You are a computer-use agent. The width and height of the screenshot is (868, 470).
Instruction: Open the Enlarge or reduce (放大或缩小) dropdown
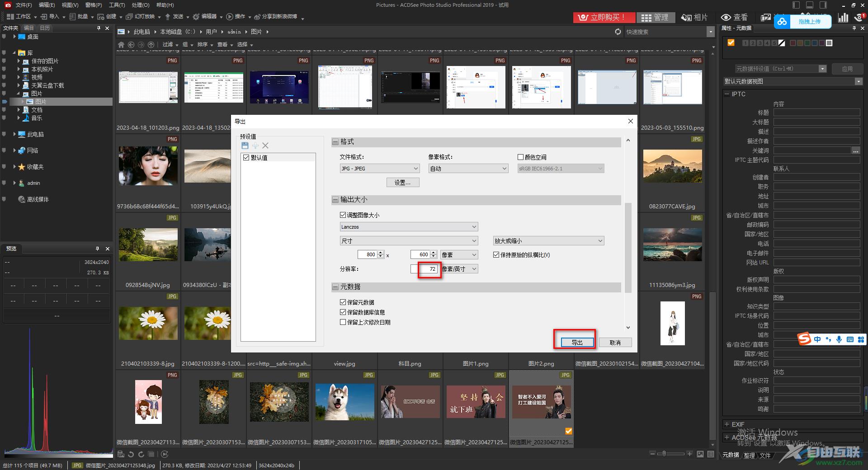pyautogui.click(x=548, y=241)
